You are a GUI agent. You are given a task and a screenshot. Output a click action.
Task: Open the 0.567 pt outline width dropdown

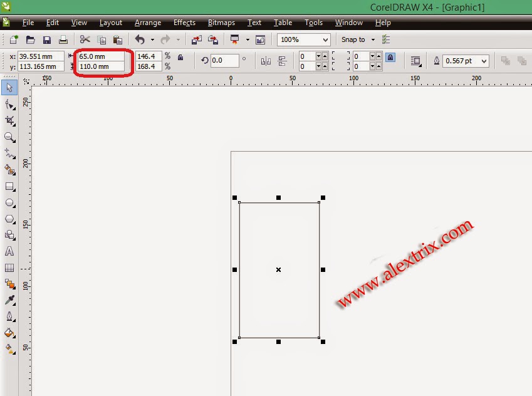484,61
